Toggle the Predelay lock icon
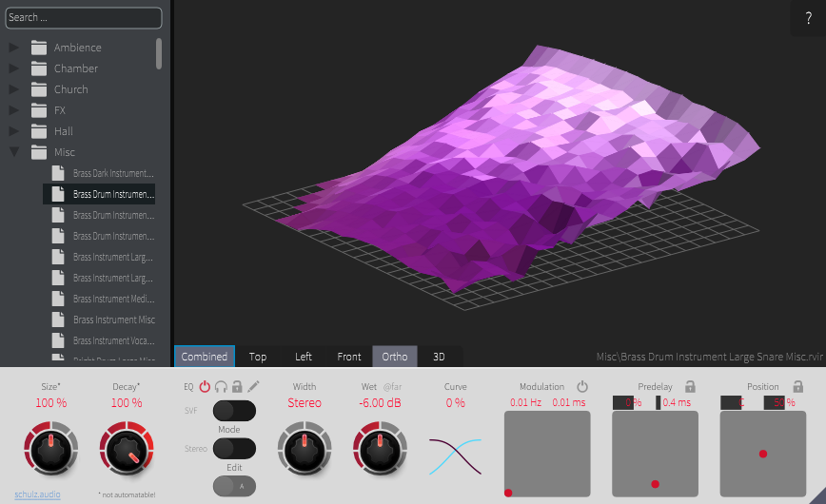The width and height of the screenshot is (826, 504). (x=690, y=386)
